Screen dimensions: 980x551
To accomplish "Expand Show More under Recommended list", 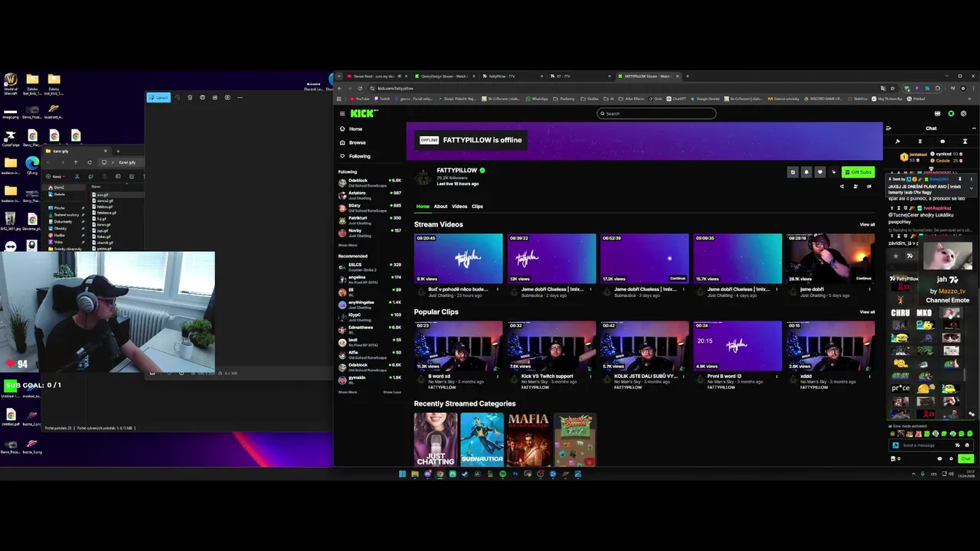I will tap(348, 392).
